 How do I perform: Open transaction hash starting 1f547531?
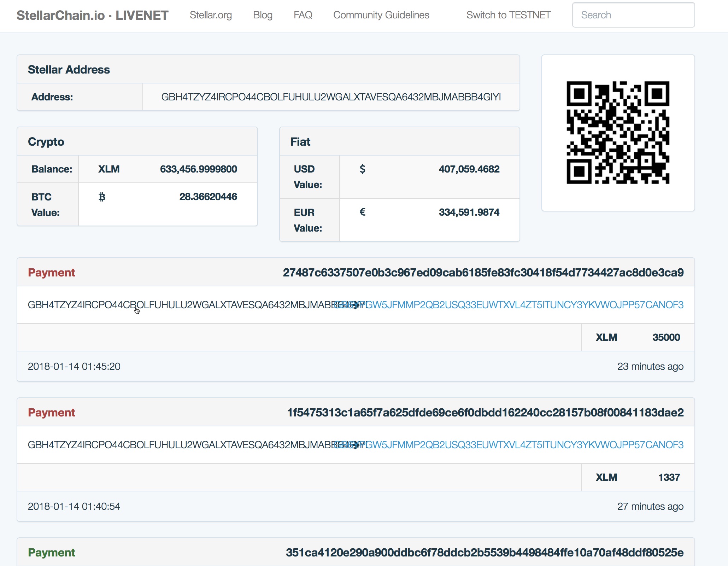pyautogui.click(x=485, y=413)
